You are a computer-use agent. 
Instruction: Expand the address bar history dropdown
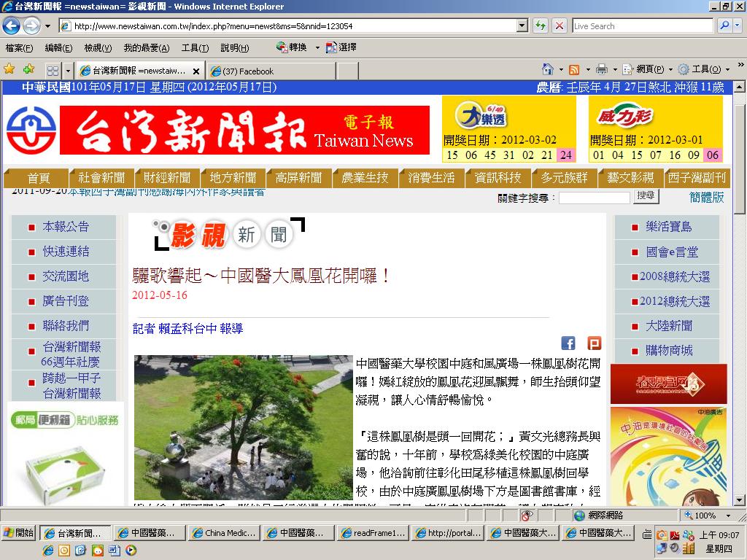click(x=522, y=26)
